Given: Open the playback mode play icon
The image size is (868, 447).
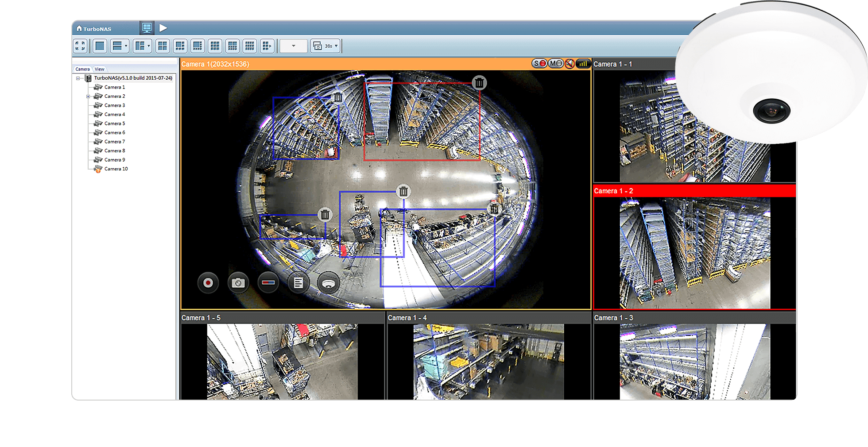Looking at the screenshot, I should click(163, 28).
